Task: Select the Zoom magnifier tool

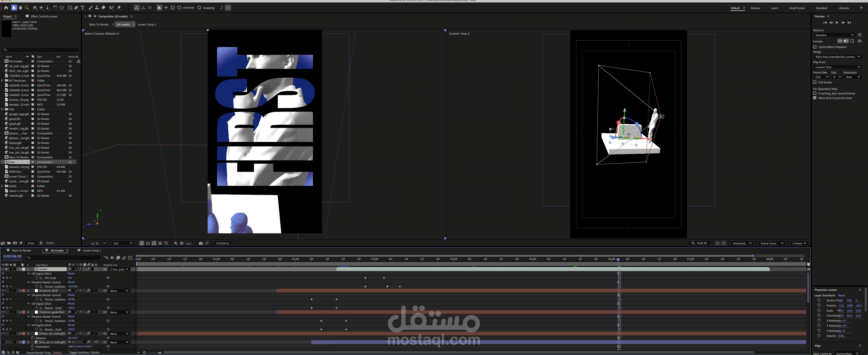Action: click(x=26, y=7)
